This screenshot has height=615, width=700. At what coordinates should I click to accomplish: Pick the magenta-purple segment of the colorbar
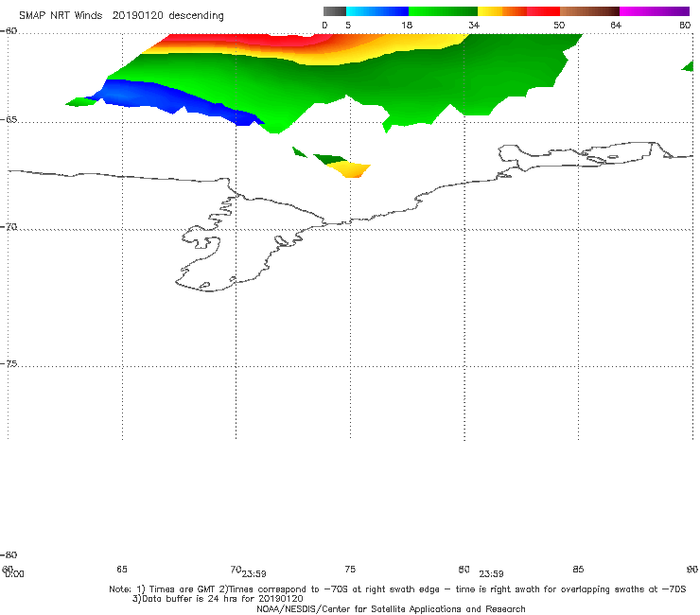(x=655, y=11)
